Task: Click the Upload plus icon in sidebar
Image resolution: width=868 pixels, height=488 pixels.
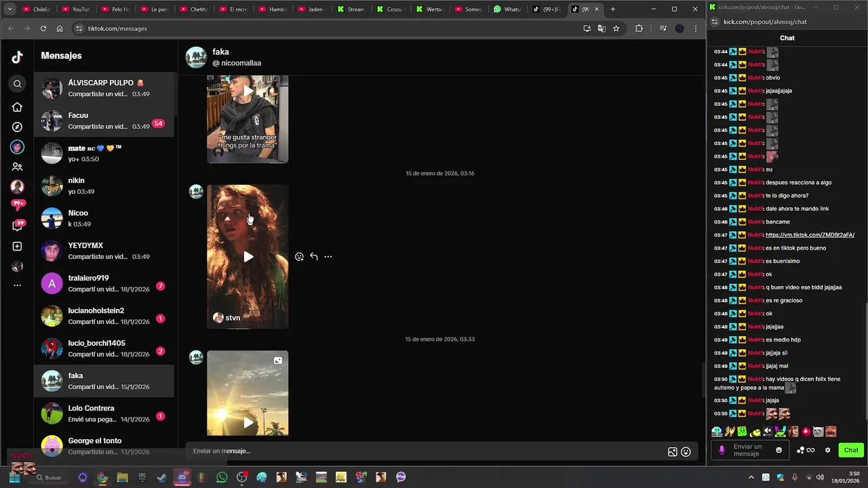Action: pos(17,246)
